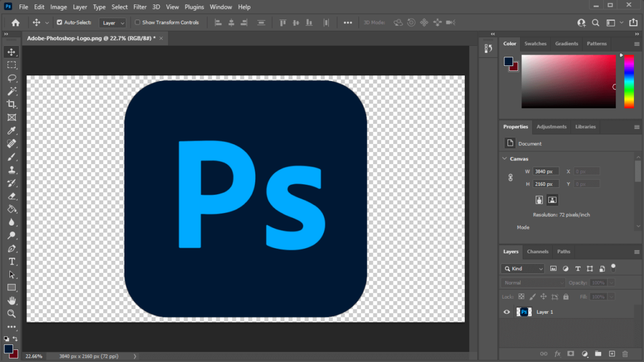Switch to the Channels tab
Screen dimensions: 644x362
click(538, 251)
